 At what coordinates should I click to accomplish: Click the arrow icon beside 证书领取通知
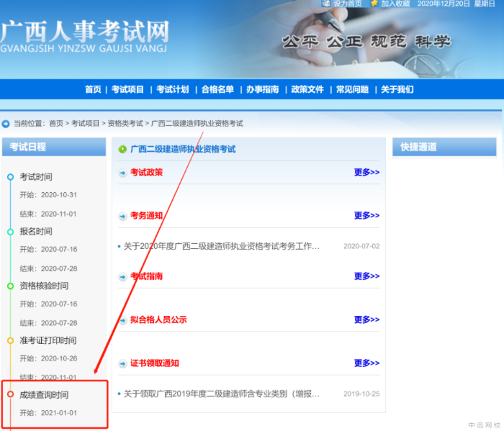(x=122, y=363)
